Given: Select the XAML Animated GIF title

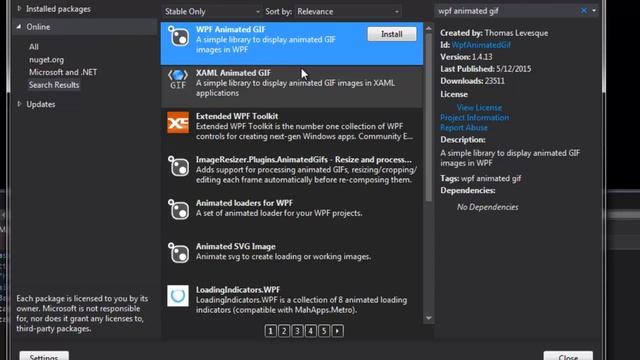Looking at the screenshot, I should pos(233,73).
